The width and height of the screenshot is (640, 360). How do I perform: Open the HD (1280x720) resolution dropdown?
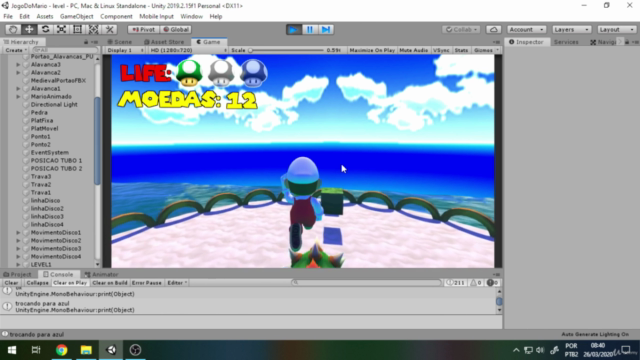pyautogui.click(x=188, y=50)
